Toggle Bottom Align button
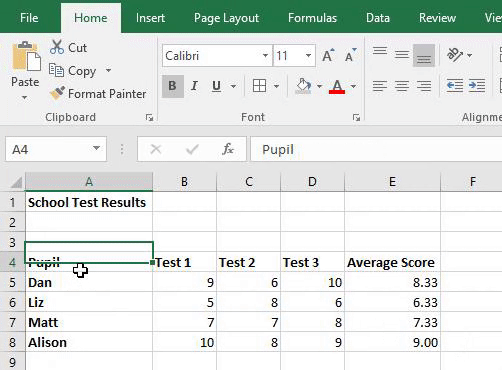The image size is (502, 370). tap(424, 55)
